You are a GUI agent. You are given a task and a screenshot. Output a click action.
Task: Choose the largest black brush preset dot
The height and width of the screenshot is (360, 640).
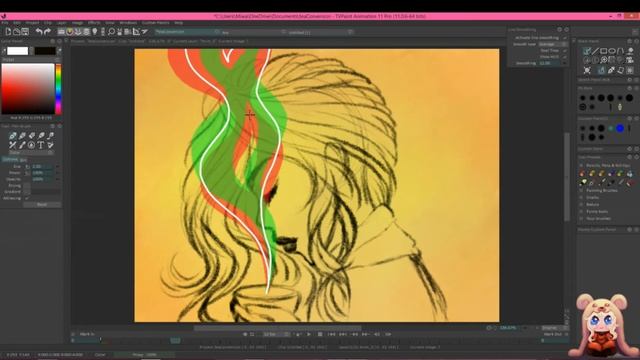[x=629, y=98]
